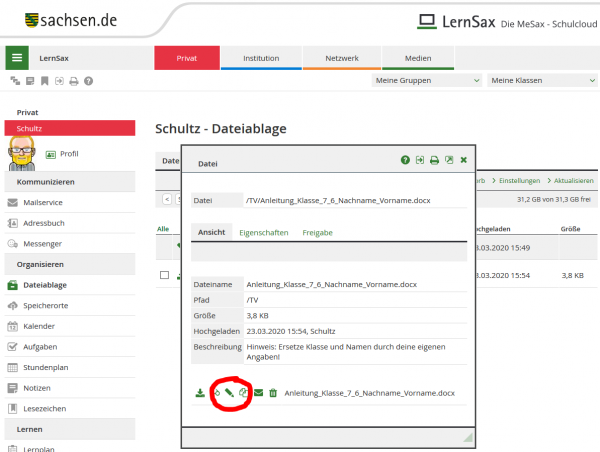Open Kalender from the sidebar

pos(40,327)
